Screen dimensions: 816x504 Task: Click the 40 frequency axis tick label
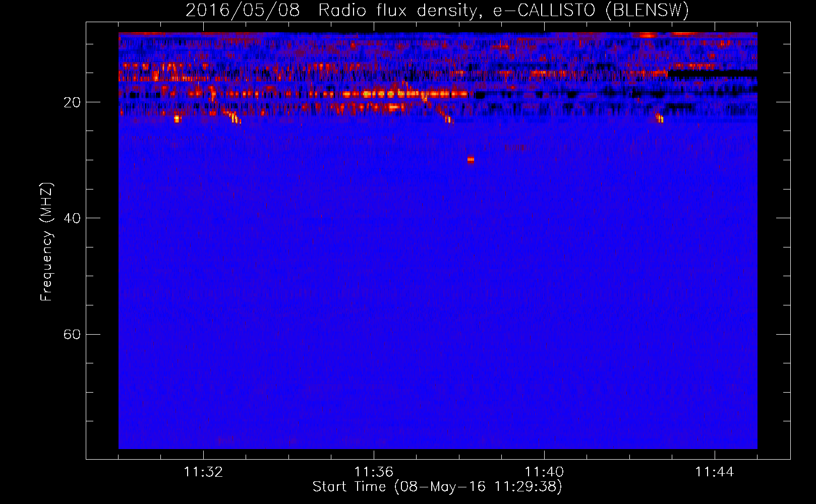72,218
